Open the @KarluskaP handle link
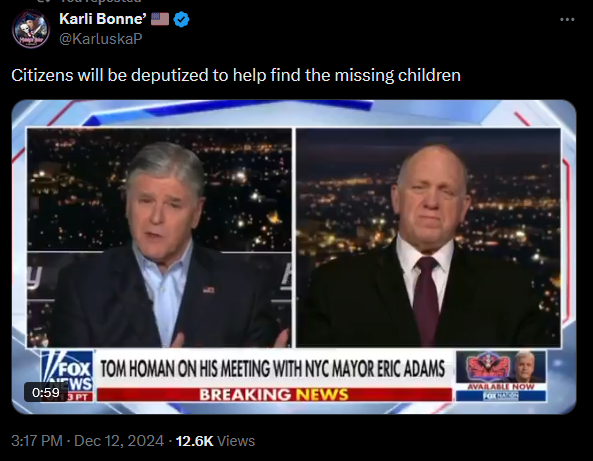 (101, 39)
